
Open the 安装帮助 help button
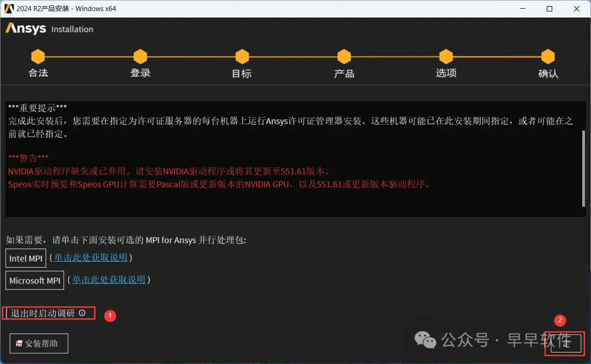tap(39, 344)
